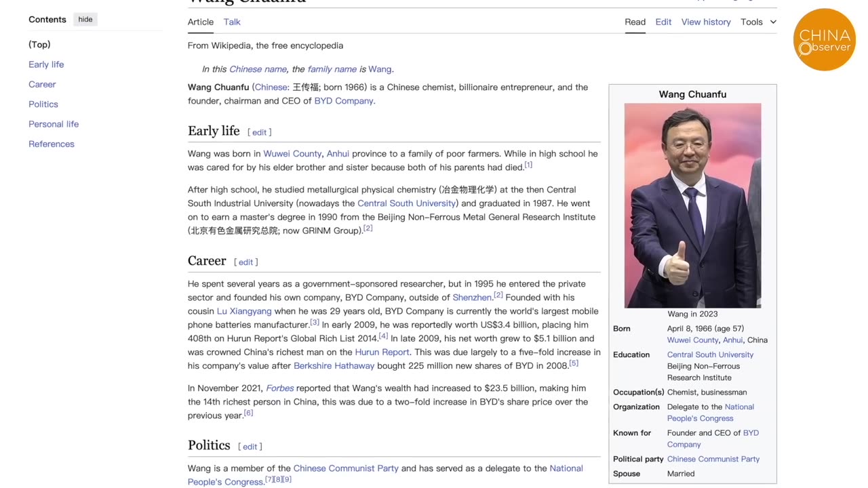
Task: Open citation [3] after batteries manufacturer
Action: [315, 322]
